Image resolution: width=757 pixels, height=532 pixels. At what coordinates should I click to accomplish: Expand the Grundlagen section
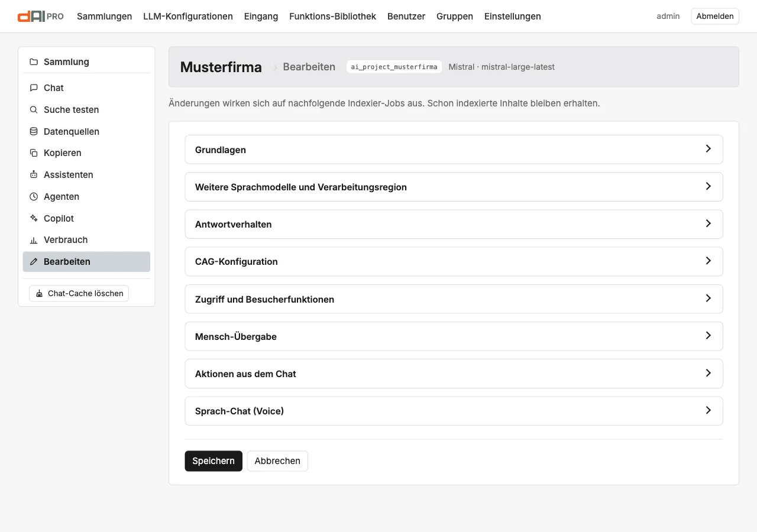454,150
